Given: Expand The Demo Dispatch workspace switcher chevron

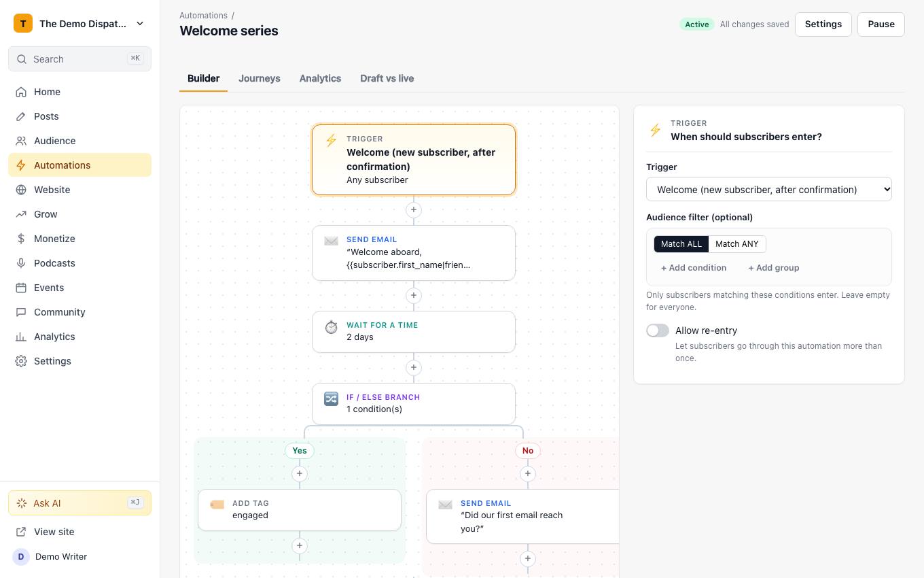Looking at the screenshot, I should point(140,24).
